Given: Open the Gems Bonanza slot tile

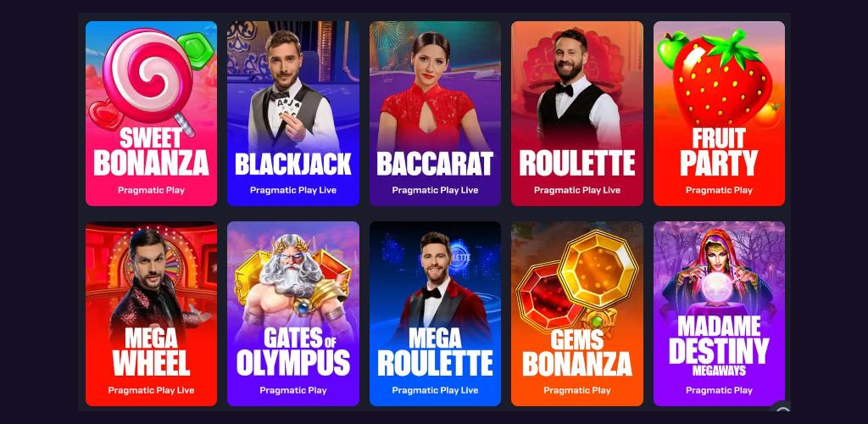Looking at the screenshot, I should (576, 314).
